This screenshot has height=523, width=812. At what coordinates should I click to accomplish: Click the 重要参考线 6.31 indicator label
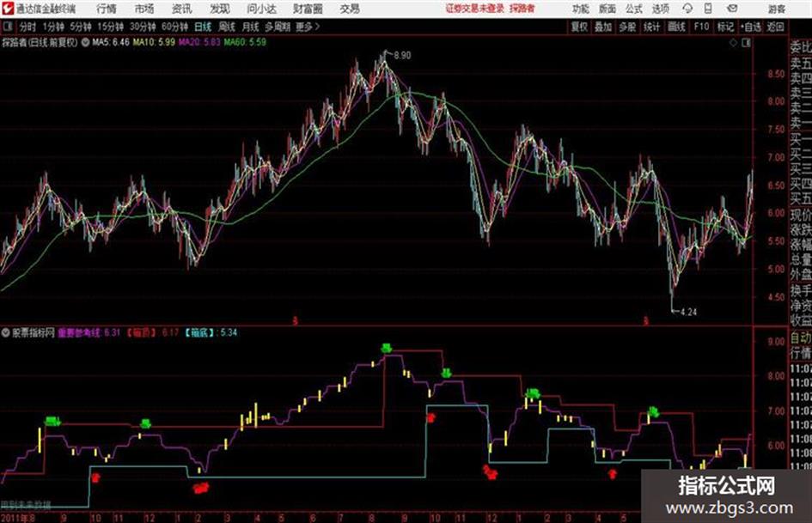[89, 332]
